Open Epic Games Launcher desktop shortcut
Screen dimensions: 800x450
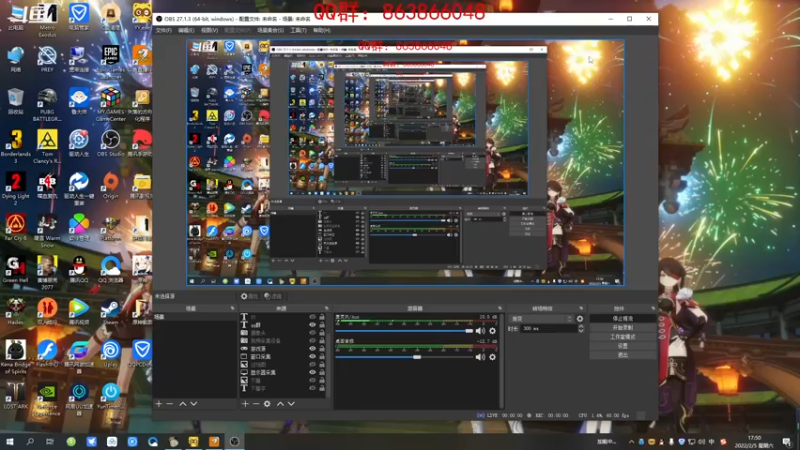point(110,62)
